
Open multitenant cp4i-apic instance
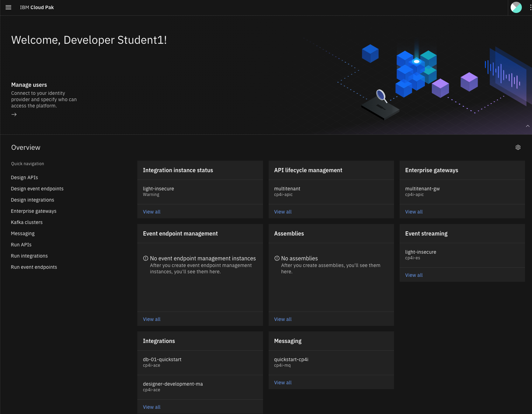coord(331,192)
